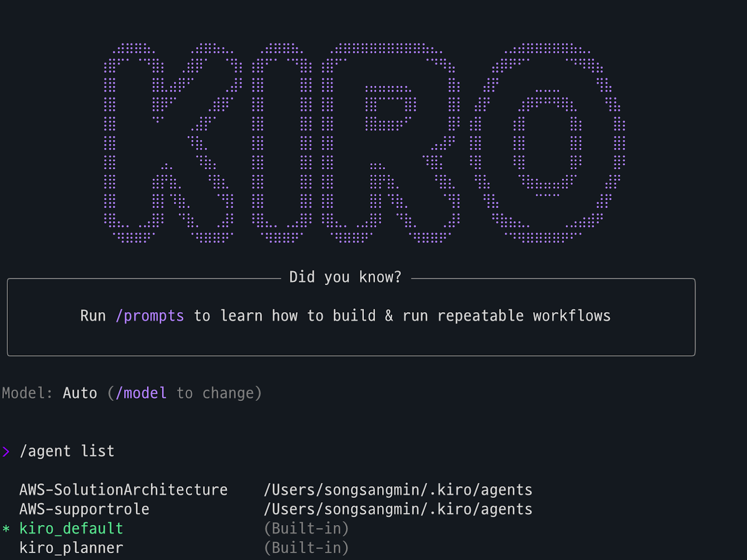Screen dimensions: 747x560
Task: Click the purple prompt chevron
Action: pyautogui.click(x=6, y=452)
